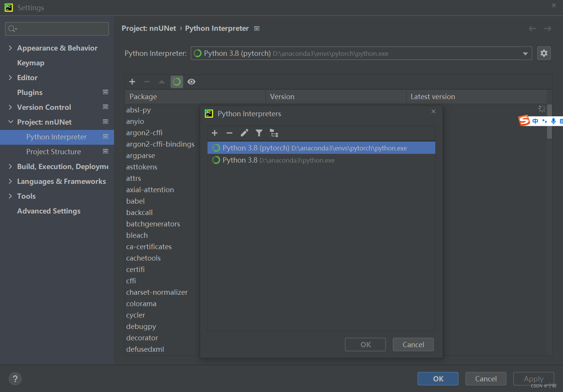Select absl-py package row
This screenshot has width=563, height=392.
[139, 110]
